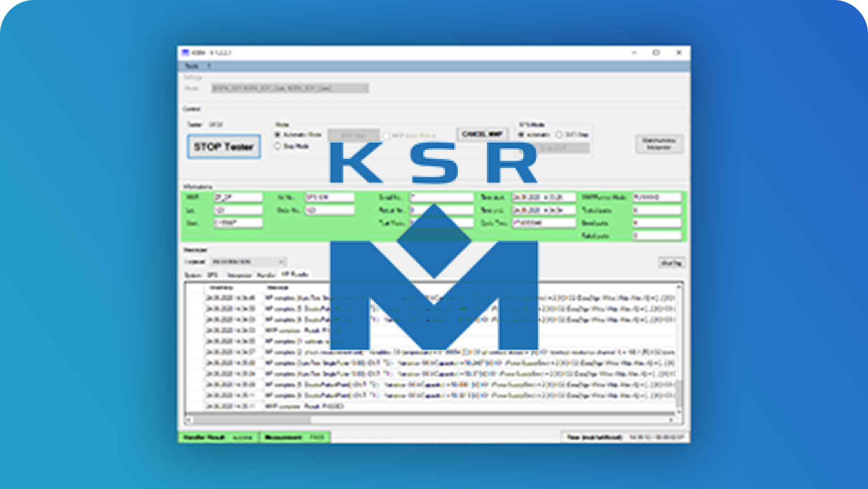Switch to the Handler log tab
Image resolution: width=868 pixels, height=489 pixels.
pos(266,275)
